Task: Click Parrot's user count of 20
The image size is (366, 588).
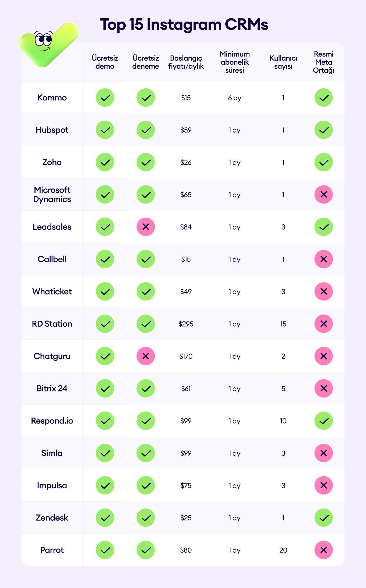Action: tap(283, 550)
